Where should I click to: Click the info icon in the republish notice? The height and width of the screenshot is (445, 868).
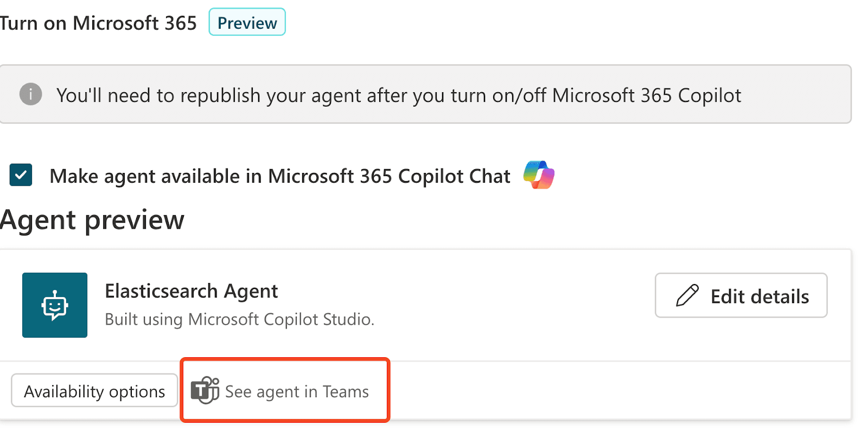click(x=31, y=94)
